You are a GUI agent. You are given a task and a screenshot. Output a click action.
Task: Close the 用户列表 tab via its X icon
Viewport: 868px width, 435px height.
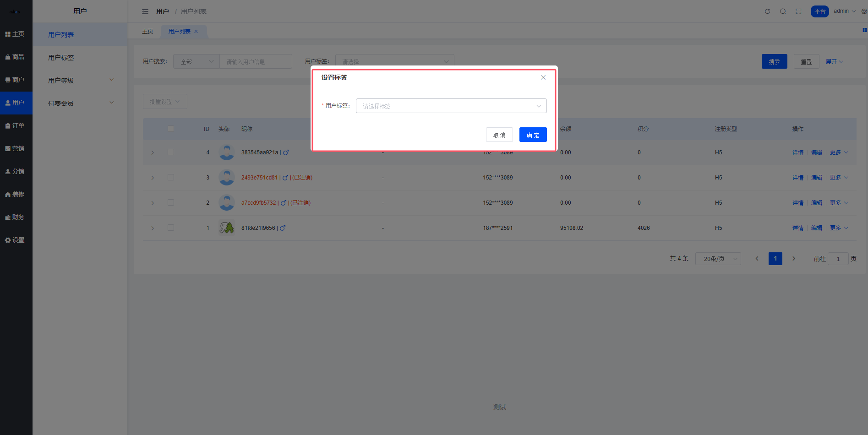(x=196, y=32)
